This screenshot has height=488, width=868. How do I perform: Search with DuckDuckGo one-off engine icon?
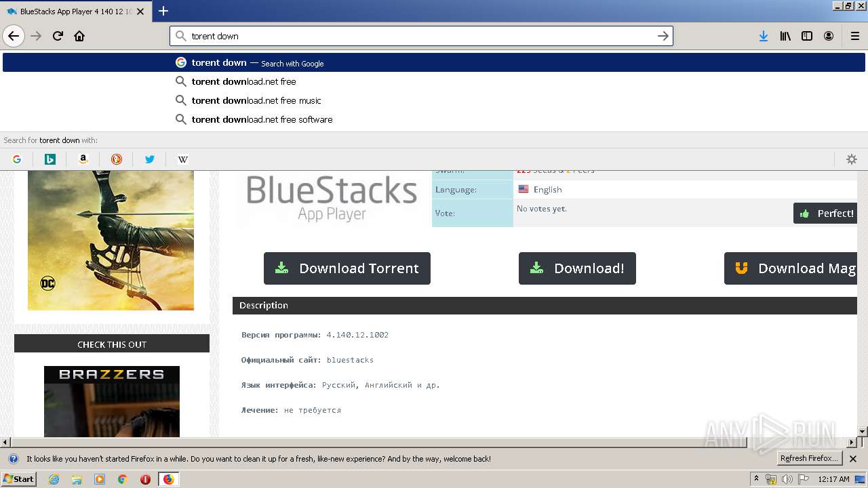pyautogui.click(x=117, y=159)
